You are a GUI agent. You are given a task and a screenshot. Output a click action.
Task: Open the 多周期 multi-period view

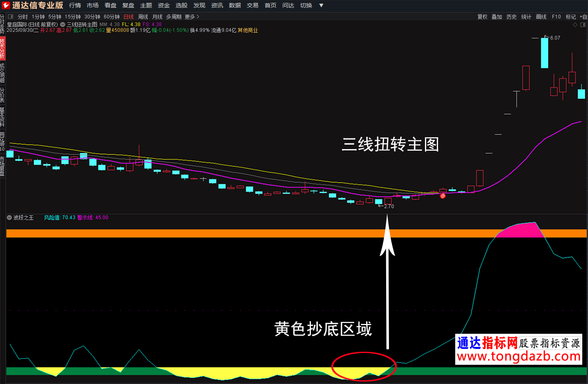[x=174, y=17]
